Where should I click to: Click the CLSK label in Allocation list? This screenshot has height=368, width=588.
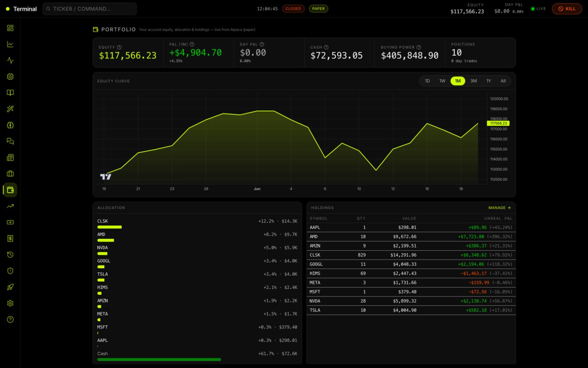pyautogui.click(x=102, y=221)
